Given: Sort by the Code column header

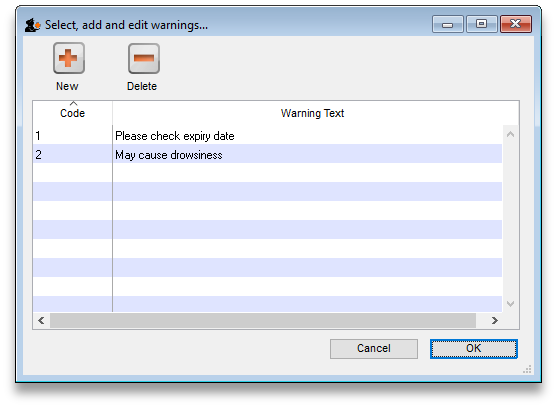Looking at the screenshot, I should tap(72, 113).
